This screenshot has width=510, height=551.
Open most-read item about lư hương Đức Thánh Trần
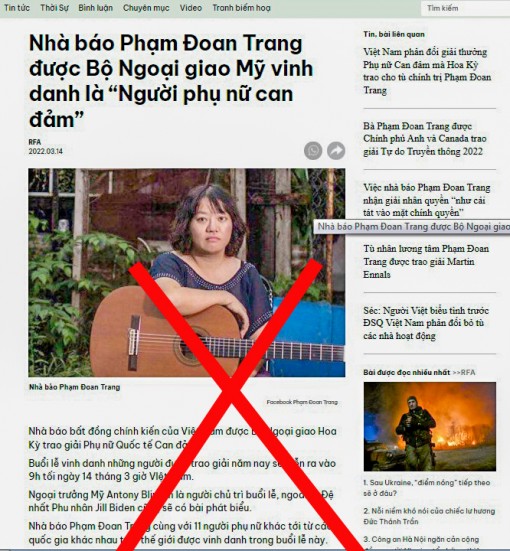coord(429,516)
